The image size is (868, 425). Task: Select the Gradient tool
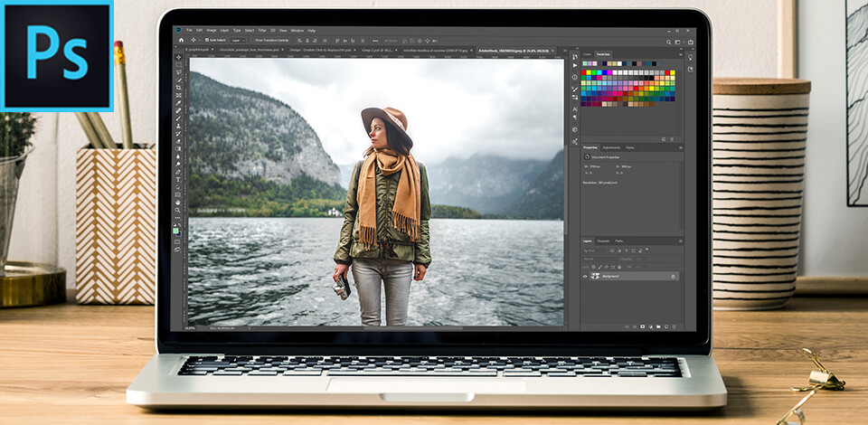(179, 147)
